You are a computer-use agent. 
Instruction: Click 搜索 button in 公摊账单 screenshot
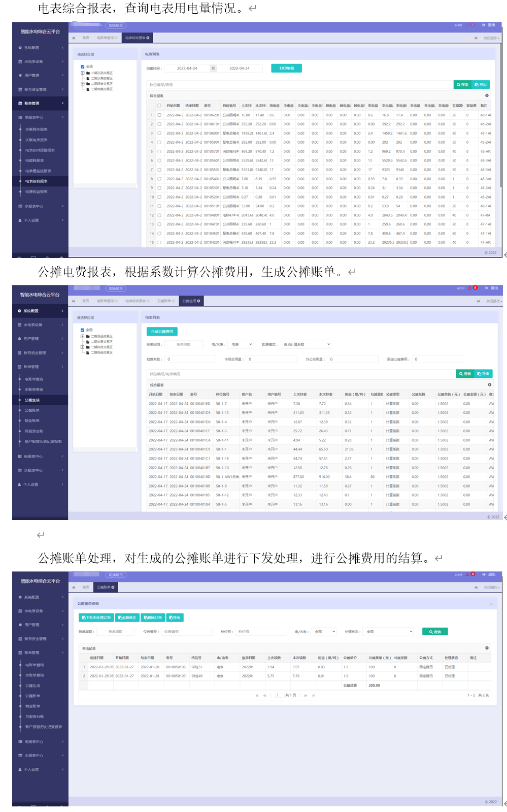435,632
